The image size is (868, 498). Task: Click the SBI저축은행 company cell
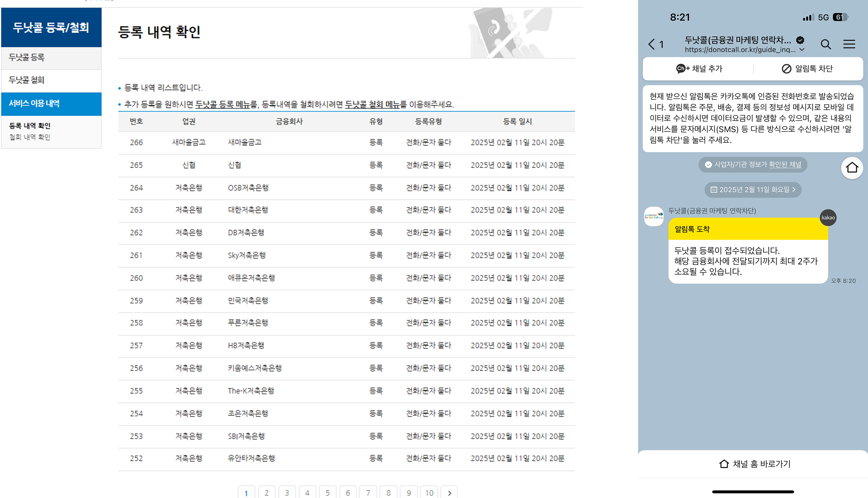click(246, 436)
